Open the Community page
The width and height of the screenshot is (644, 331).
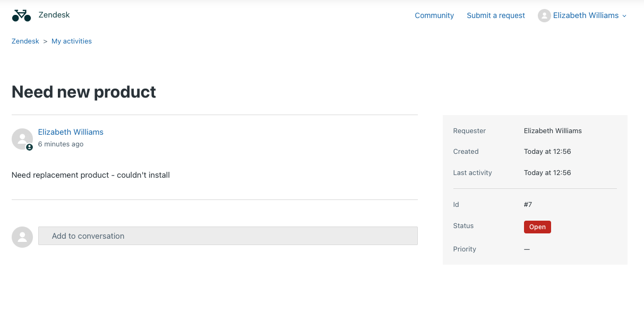tap(434, 15)
